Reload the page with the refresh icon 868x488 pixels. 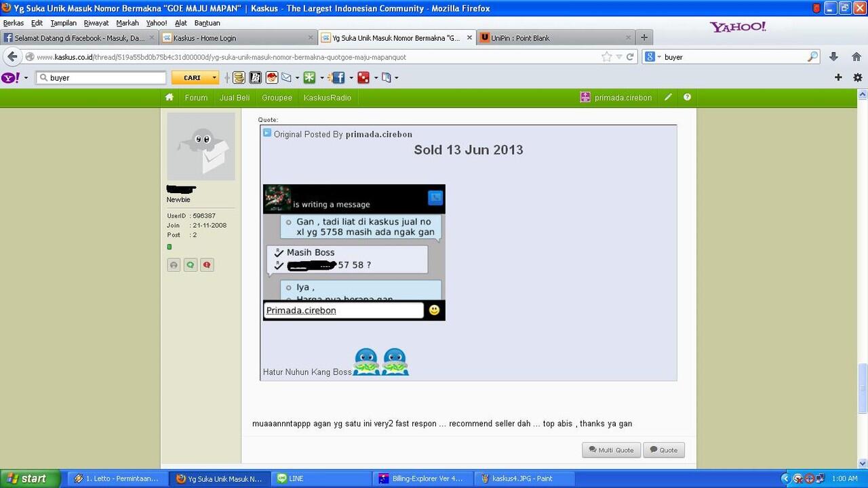coord(629,57)
